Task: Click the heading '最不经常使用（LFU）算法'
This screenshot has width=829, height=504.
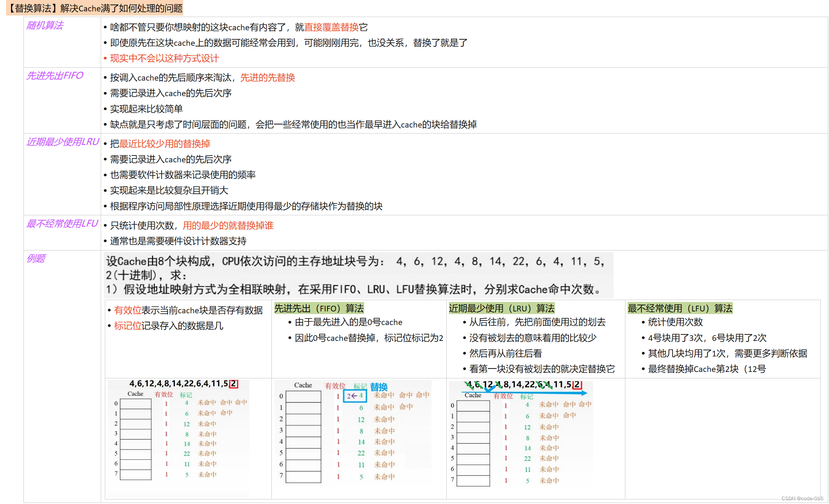Action: click(x=680, y=308)
